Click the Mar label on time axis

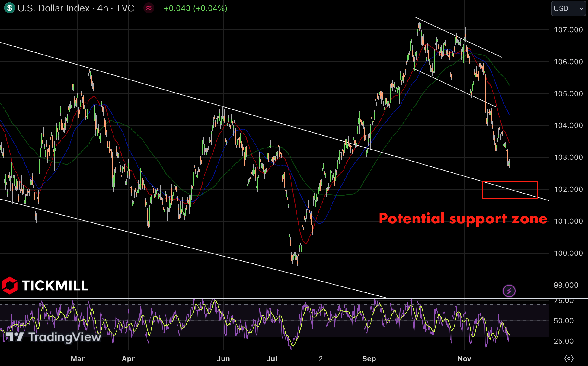tap(78, 358)
